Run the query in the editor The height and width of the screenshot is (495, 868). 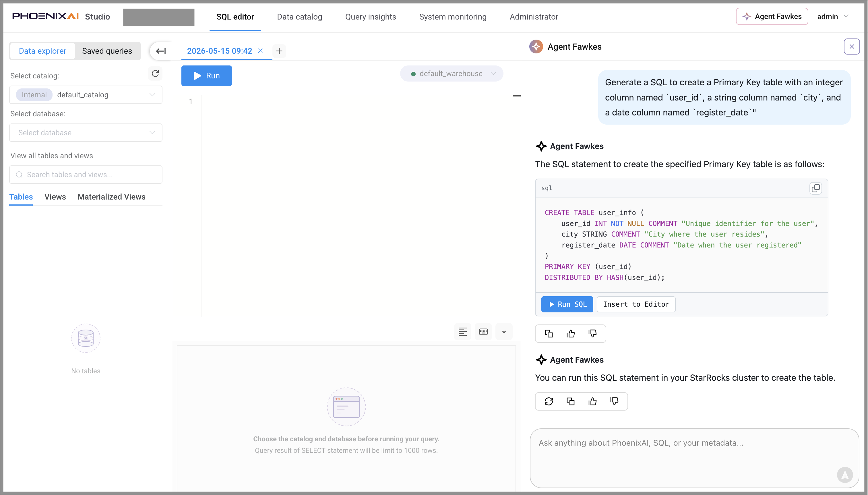(x=207, y=76)
